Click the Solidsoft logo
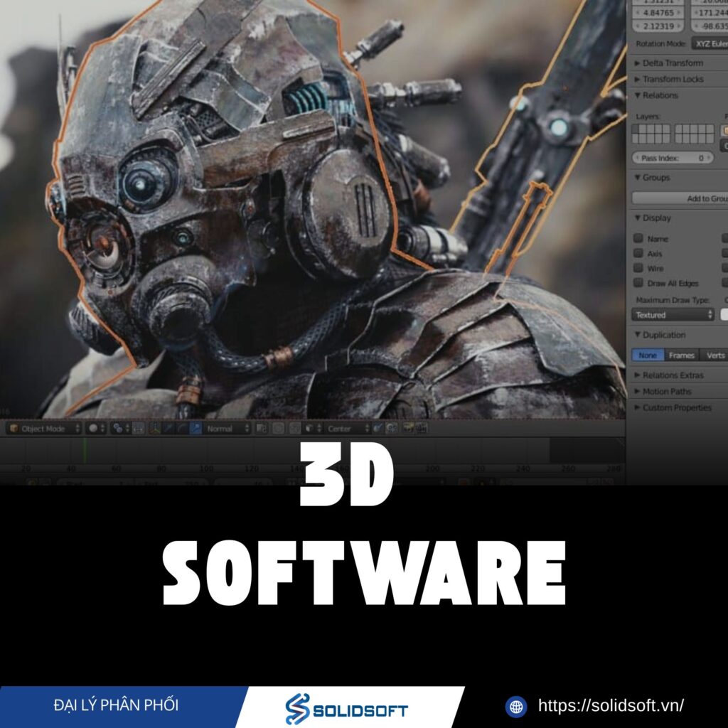The image size is (728, 728). coord(346,709)
